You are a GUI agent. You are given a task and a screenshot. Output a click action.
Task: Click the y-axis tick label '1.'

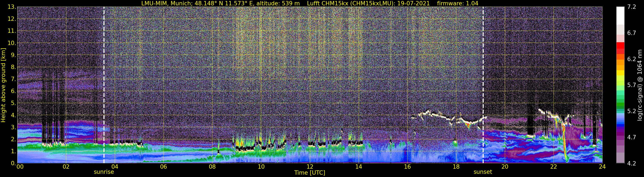[x=13, y=151]
